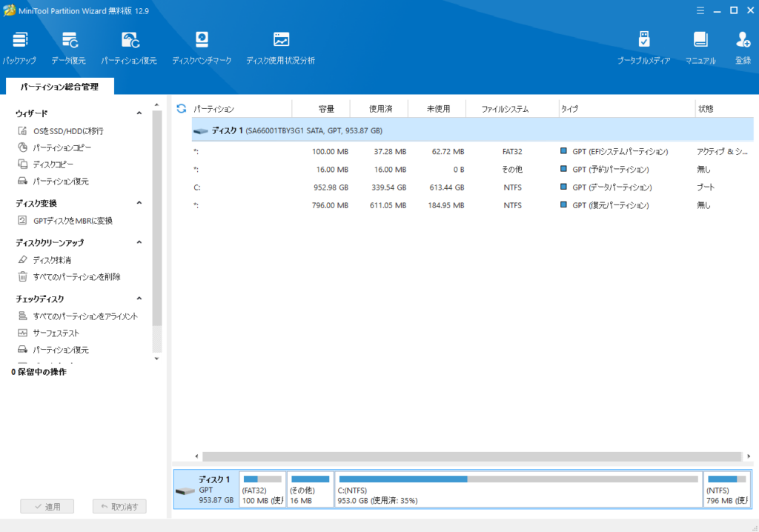Select the C: 952.98 GB partition row
The width and height of the screenshot is (759, 532).
(472, 187)
